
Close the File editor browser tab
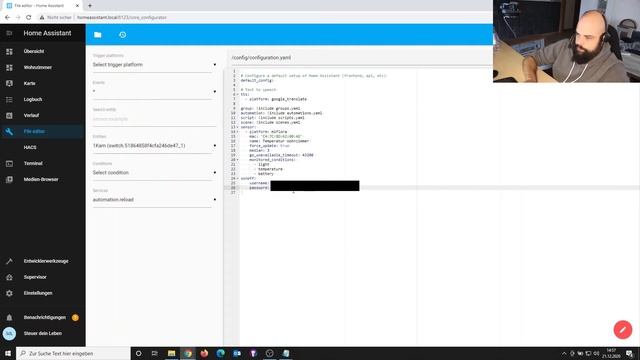[77, 6]
